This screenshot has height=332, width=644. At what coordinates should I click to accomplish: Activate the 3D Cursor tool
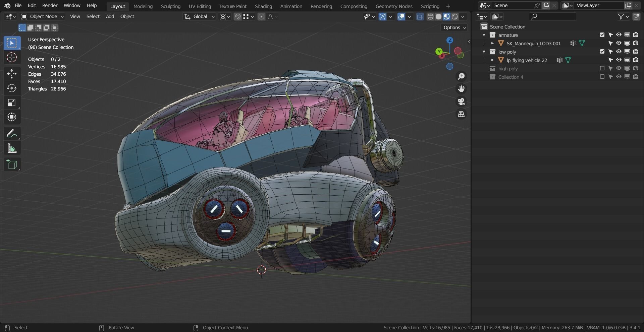[x=12, y=58]
